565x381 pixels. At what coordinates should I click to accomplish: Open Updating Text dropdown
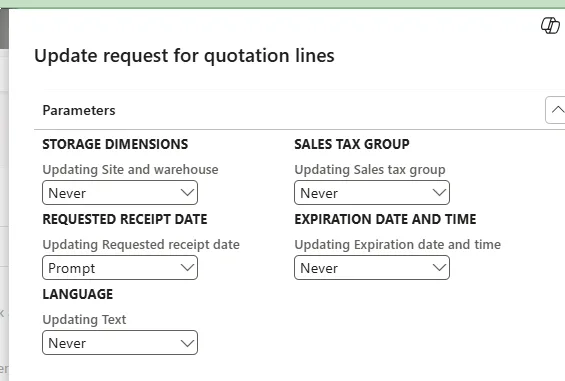pyautogui.click(x=120, y=343)
